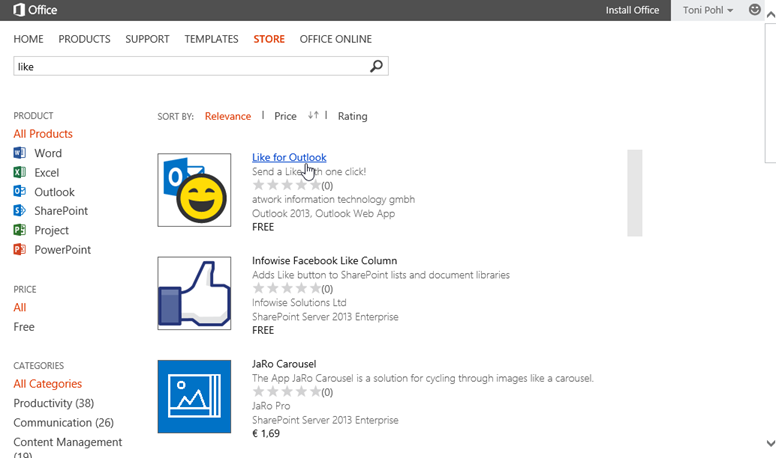Select the Outlook product icon

point(19,192)
